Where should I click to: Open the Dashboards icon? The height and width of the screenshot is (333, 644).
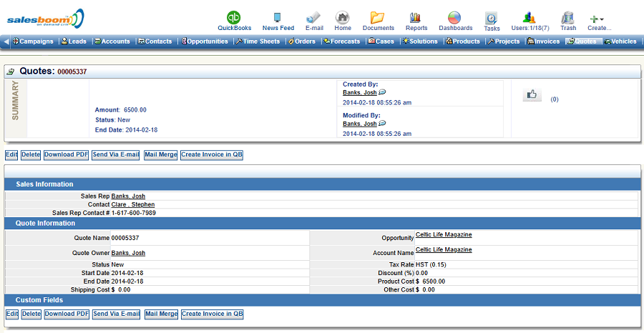tap(455, 18)
